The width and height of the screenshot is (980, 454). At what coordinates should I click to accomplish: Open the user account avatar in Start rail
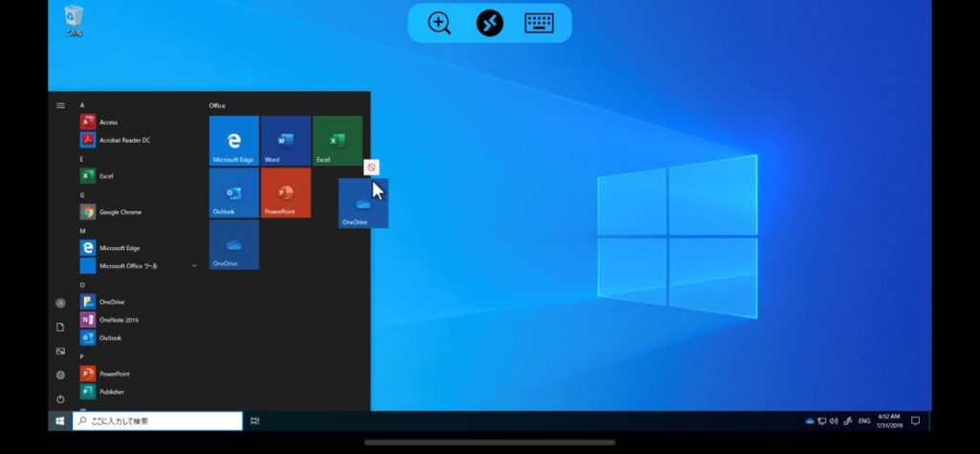click(60, 303)
